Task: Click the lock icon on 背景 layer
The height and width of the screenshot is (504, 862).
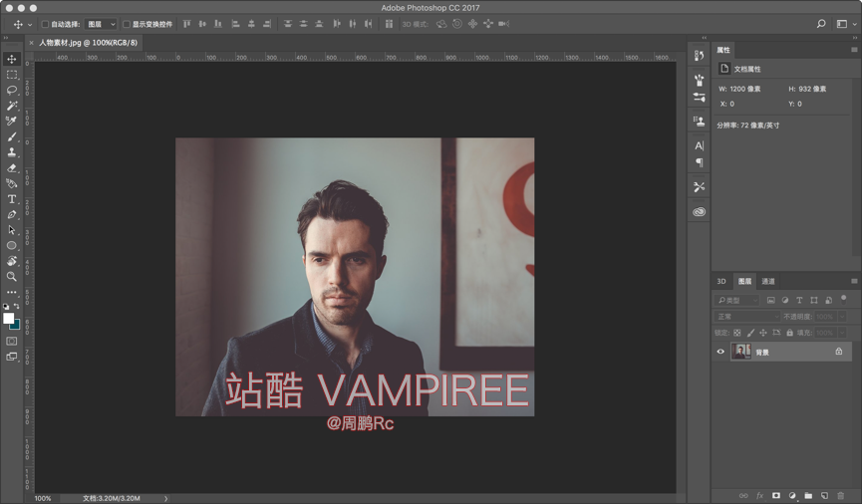Action: pos(838,352)
